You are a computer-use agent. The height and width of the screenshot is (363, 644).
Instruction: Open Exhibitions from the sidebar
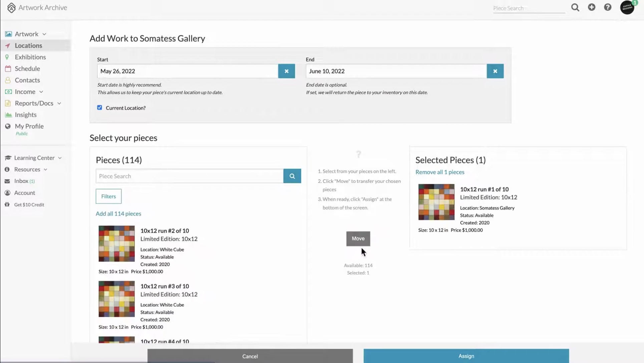pos(30,57)
